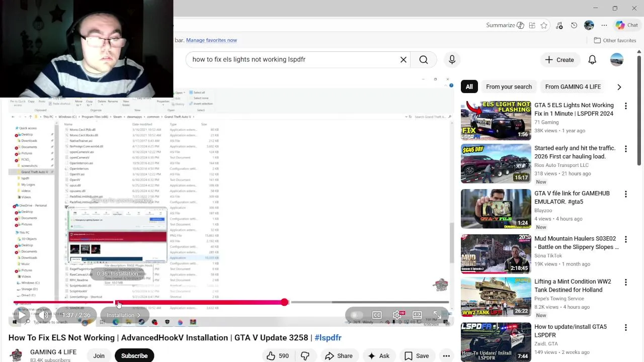
Task: Open options for GAMEHUB EMULATOR video
Action: (625, 194)
